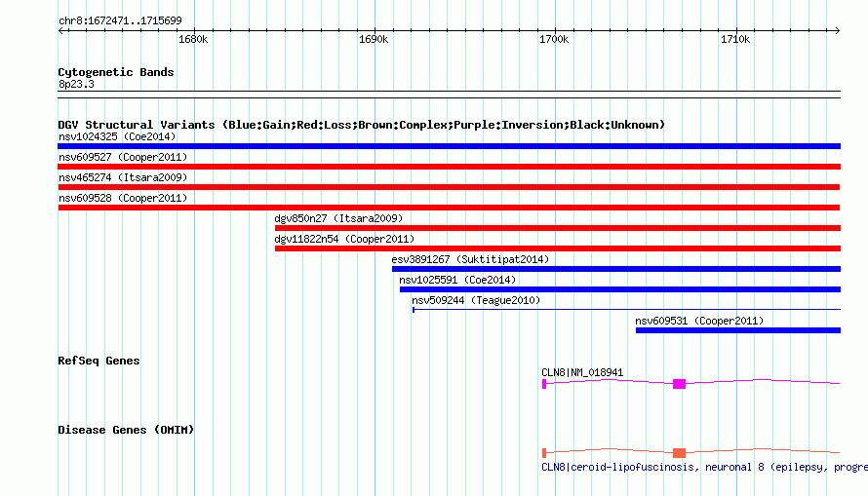
Task: Click the large magenta CLN8 RefSeq exon block
Action: coord(679,384)
